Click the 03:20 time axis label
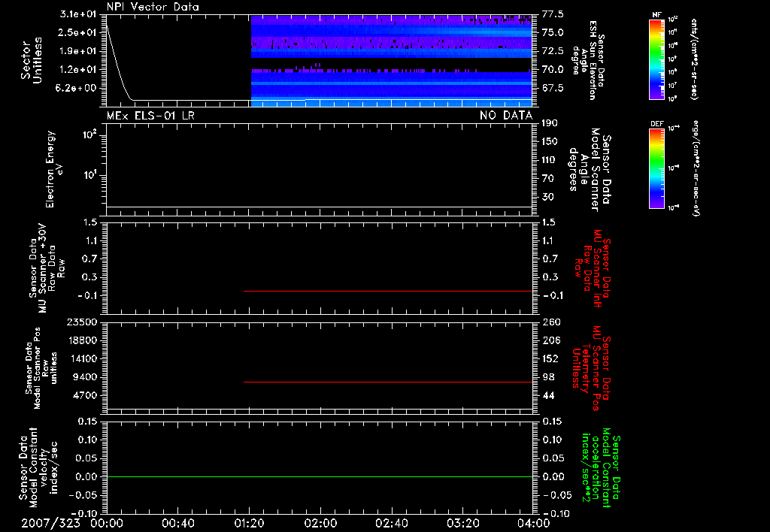This screenshot has width=770, height=532. (462, 523)
